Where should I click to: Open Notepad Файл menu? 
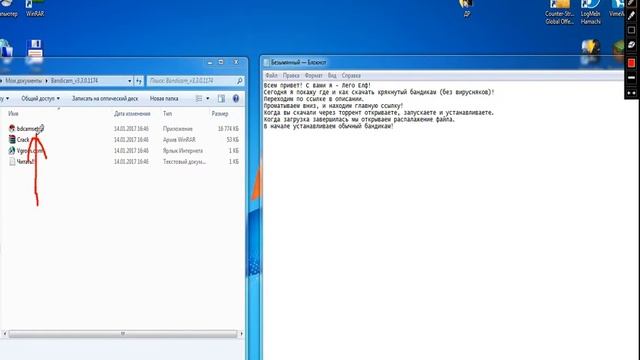[271, 76]
